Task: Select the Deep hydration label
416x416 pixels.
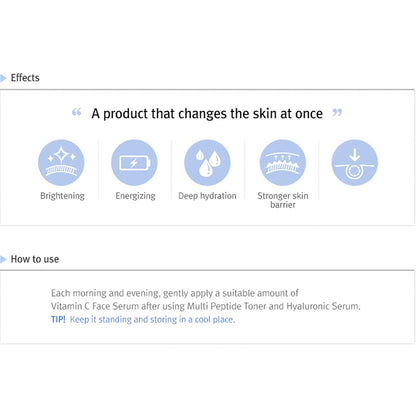Action: click(207, 196)
